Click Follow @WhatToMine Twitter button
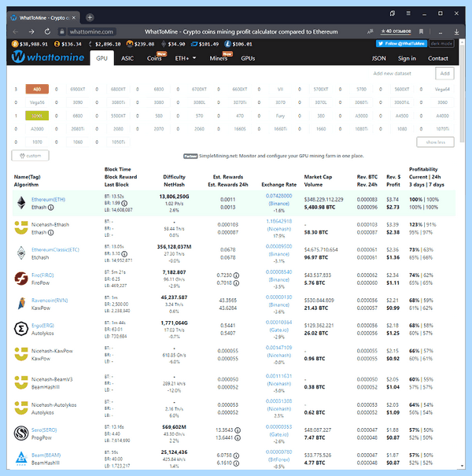472x476 pixels. tap(401, 44)
